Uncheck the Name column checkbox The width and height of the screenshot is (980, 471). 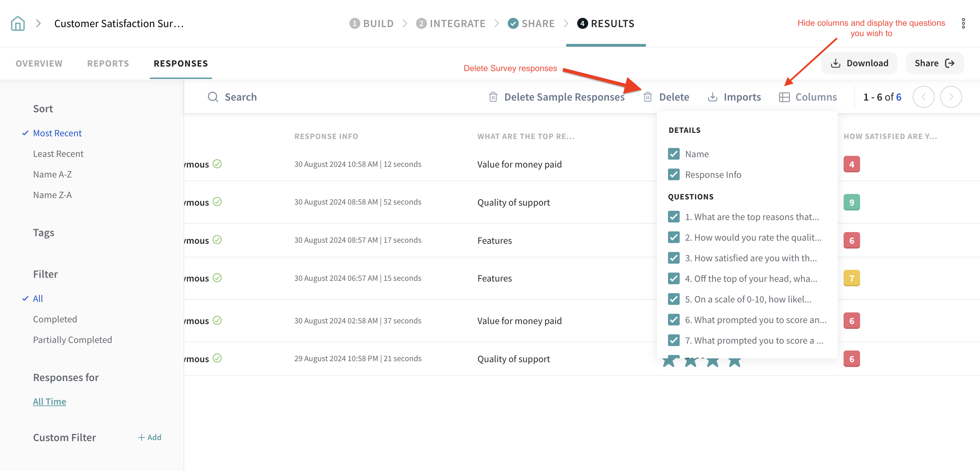[673, 154]
